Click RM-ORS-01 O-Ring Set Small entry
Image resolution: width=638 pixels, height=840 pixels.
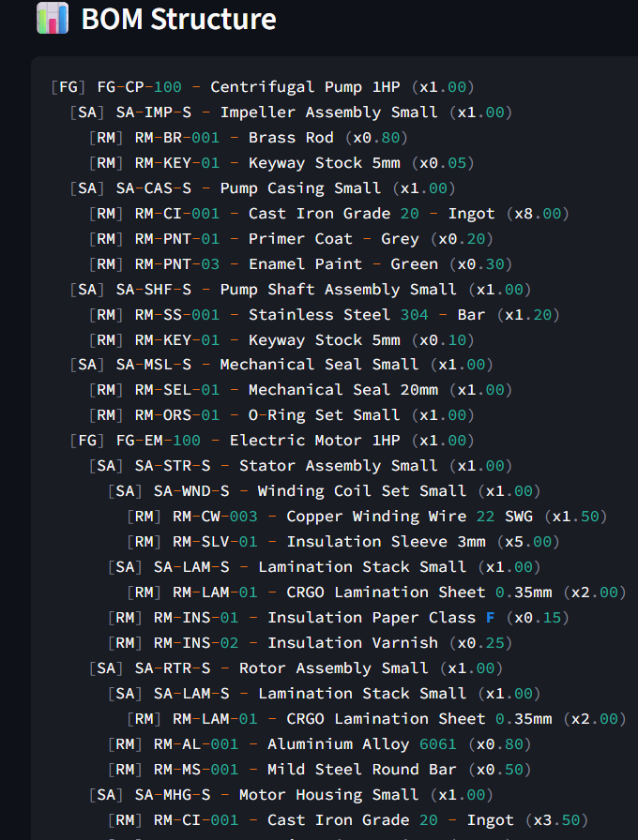click(x=281, y=415)
